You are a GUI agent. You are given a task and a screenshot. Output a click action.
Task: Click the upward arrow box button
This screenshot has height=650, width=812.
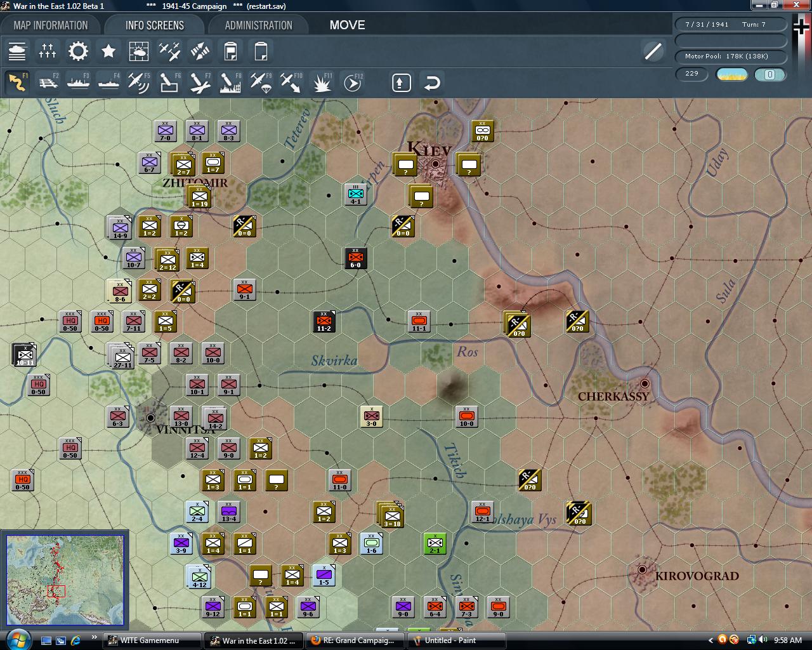point(402,83)
